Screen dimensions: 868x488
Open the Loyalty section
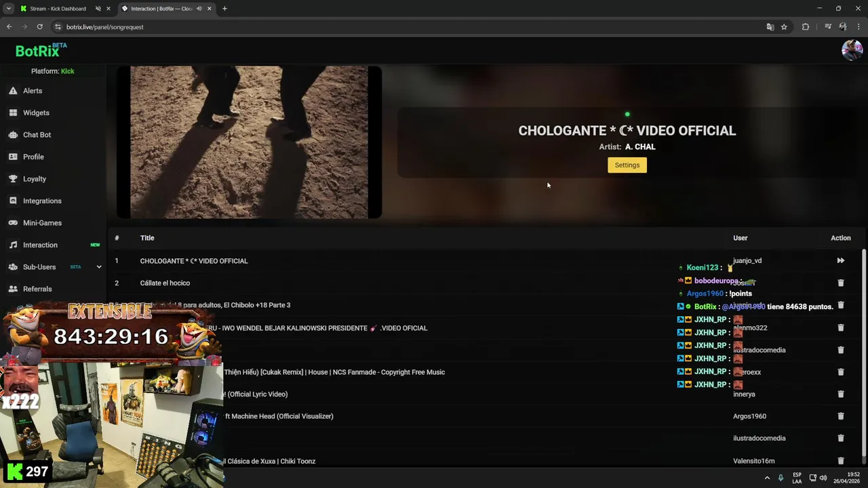point(35,179)
